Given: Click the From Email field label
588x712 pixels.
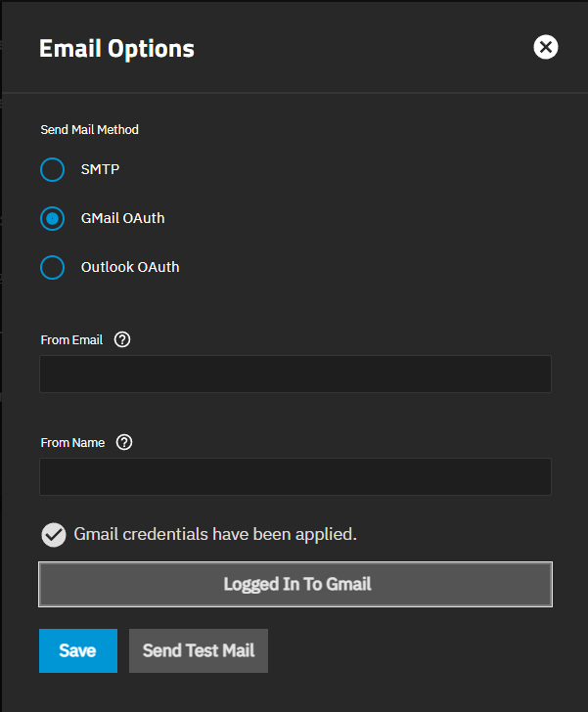Looking at the screenshot, I should (x=71, y=340).
